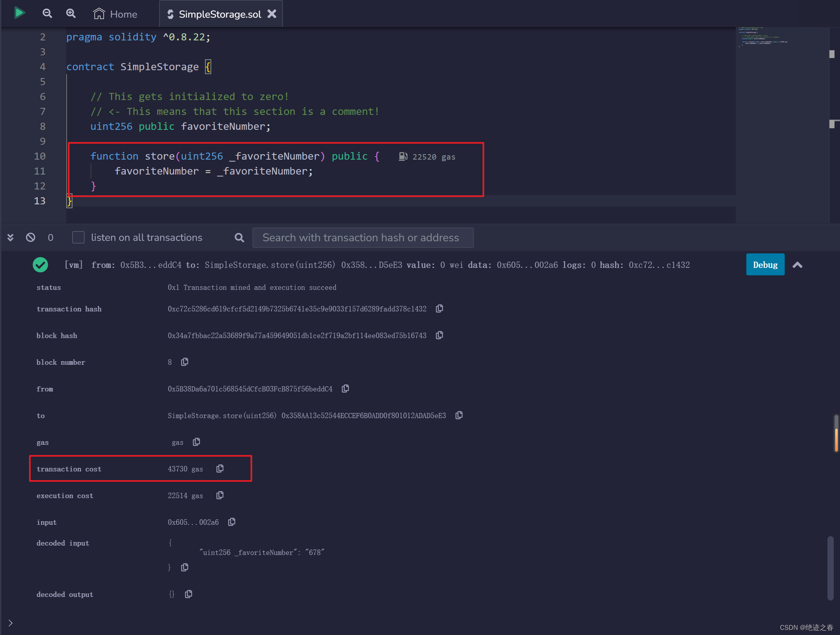Toggle listen on all transactions checkbox

79,237
